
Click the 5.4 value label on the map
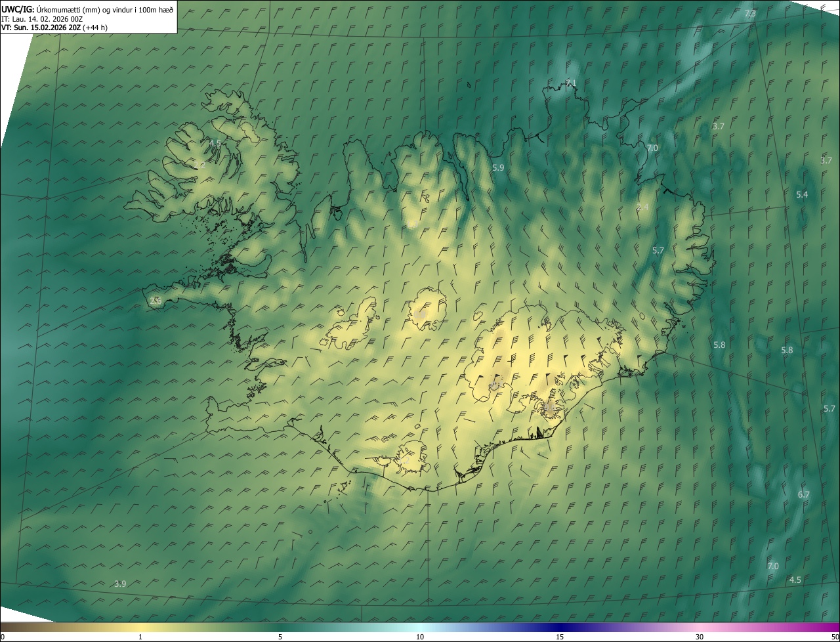pyautogui.click(x=802, y=195)
